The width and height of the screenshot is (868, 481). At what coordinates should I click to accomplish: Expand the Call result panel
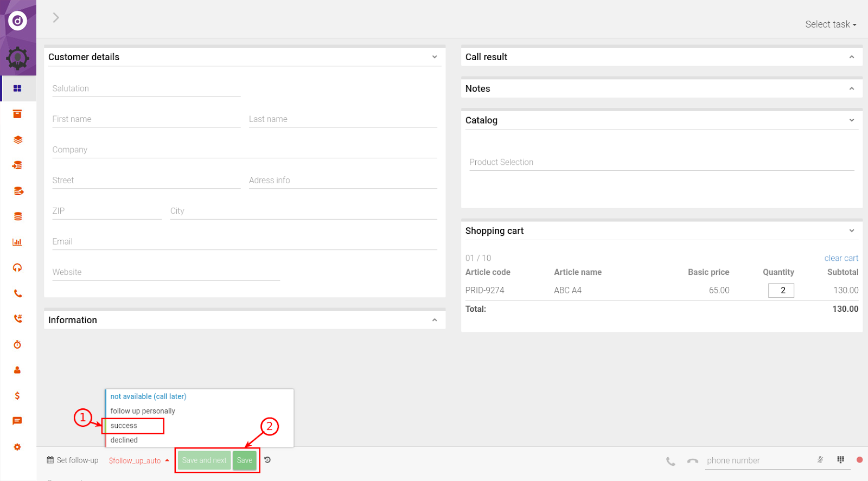[x=851, y=57]
